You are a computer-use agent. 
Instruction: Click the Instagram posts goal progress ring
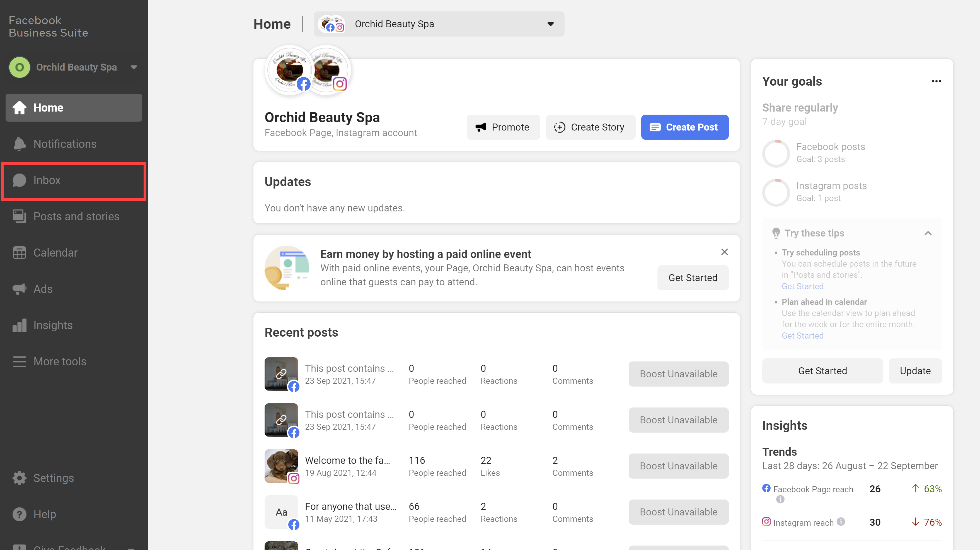click(776, 193)
